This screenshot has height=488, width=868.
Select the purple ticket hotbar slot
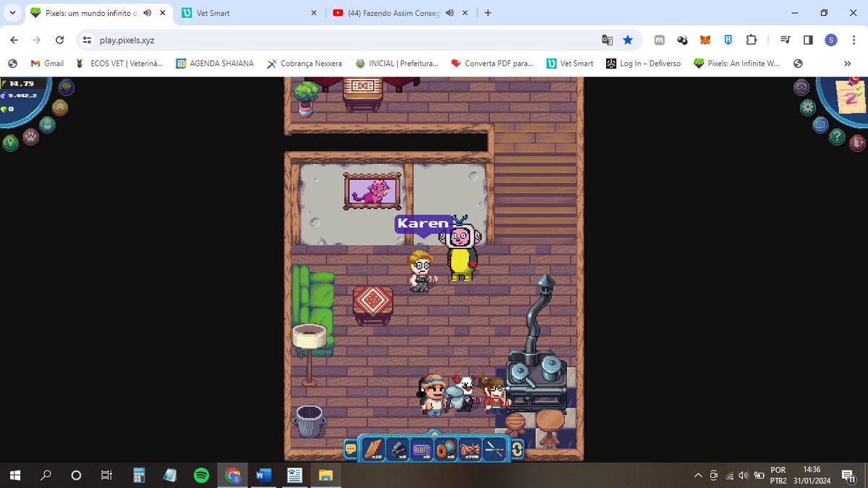(x=422, y=450)
